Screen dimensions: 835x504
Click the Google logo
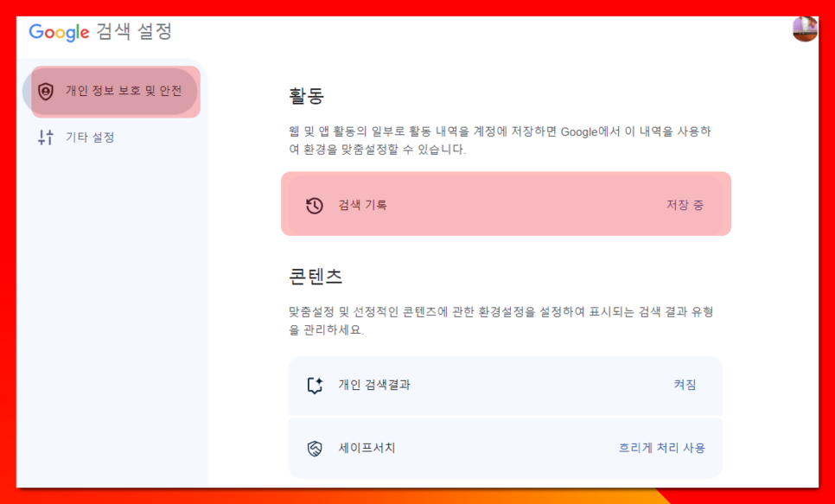tap(59, 32)
